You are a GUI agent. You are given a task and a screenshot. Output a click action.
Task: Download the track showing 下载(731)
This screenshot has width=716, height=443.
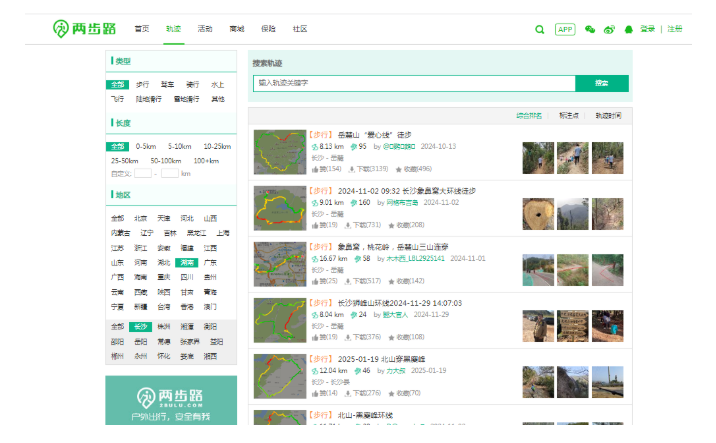[348, 226]
